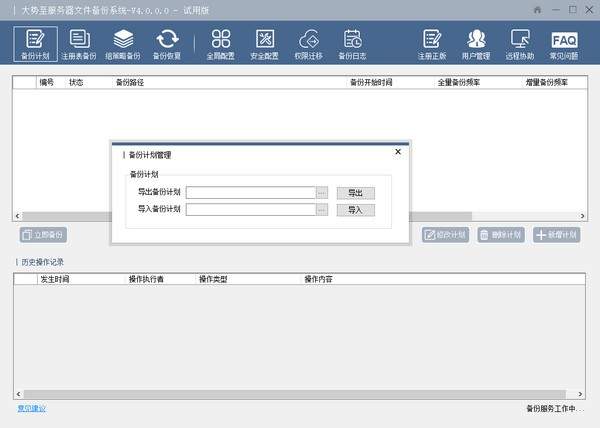Open 注册表备份 registry backup

coord(80,43)
